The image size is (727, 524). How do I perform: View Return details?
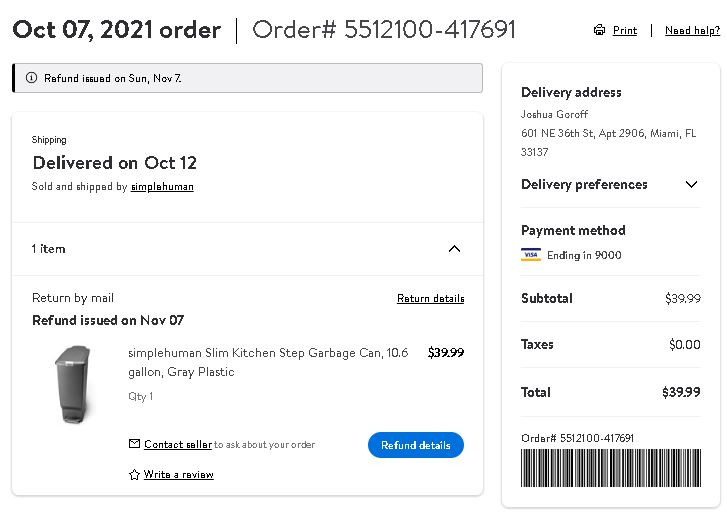[x=430, y=298]
